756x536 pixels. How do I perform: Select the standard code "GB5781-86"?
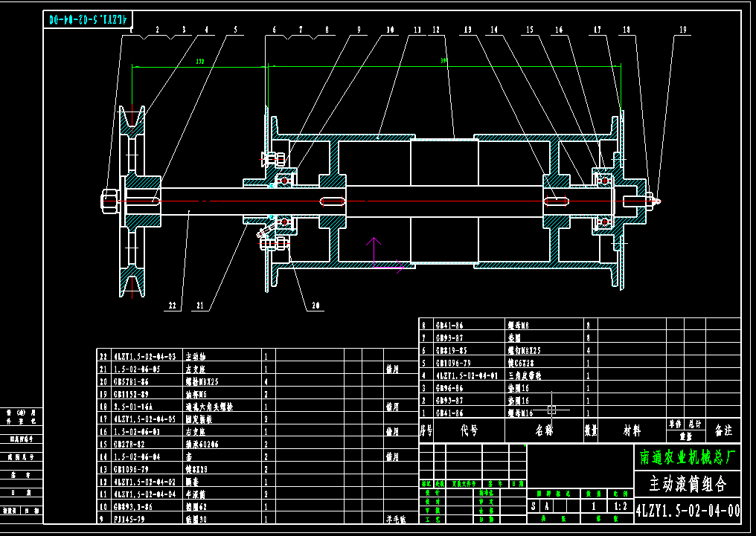pyautogui.click(x=131, y=382)
